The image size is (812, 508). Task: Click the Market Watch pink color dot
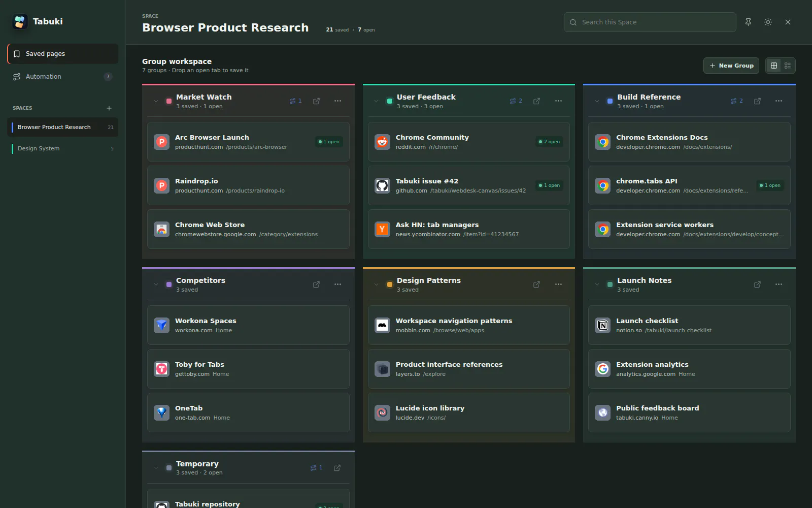tap(169, 101)
